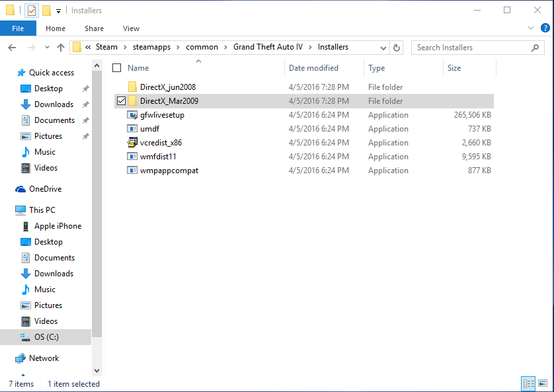Open Help with the question mark icon
Image resolution: width=554 pixels, height=392 pixels.
pos(545,28)
